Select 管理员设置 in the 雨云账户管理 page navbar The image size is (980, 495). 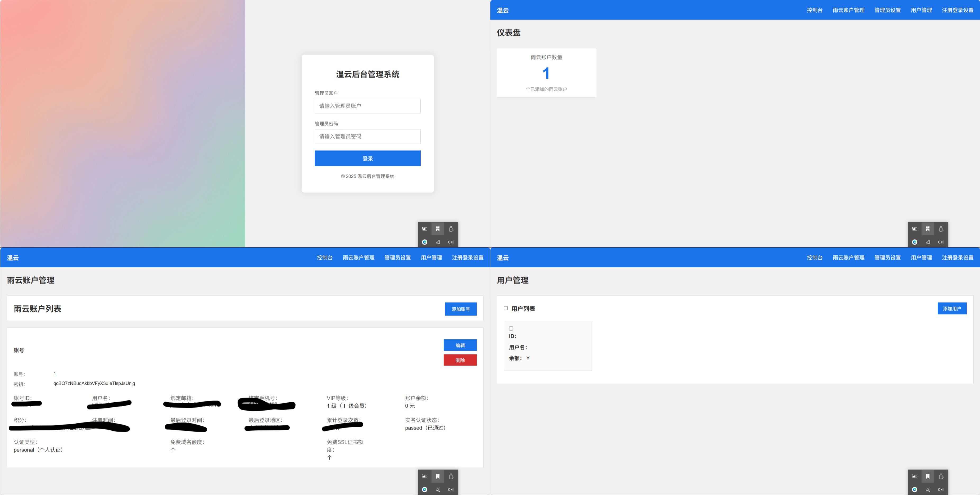click(398, 258)
